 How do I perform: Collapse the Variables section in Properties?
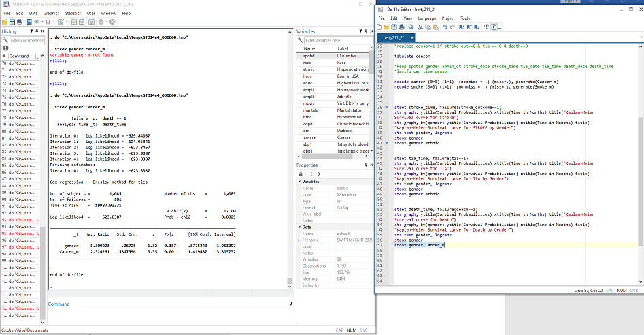click(299, 182)
